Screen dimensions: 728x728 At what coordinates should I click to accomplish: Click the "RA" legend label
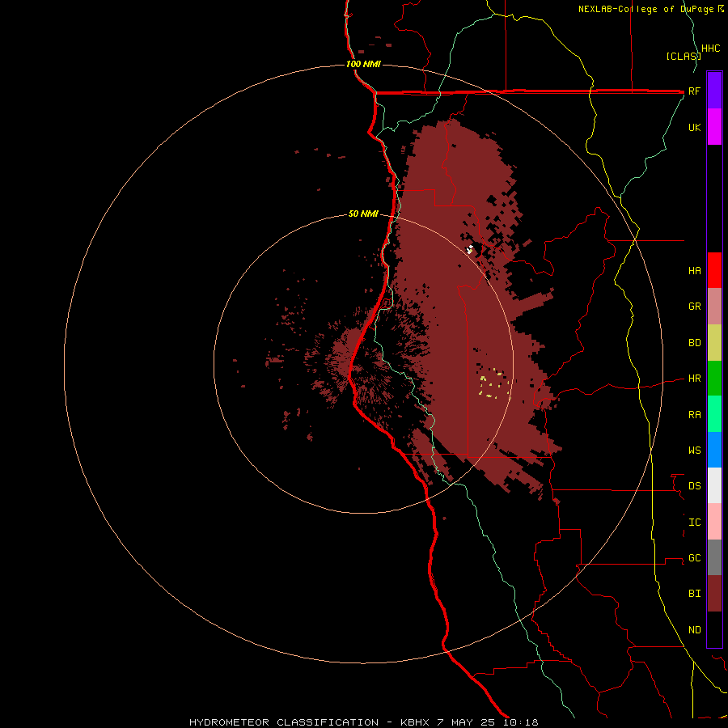[x=694, y=415]
